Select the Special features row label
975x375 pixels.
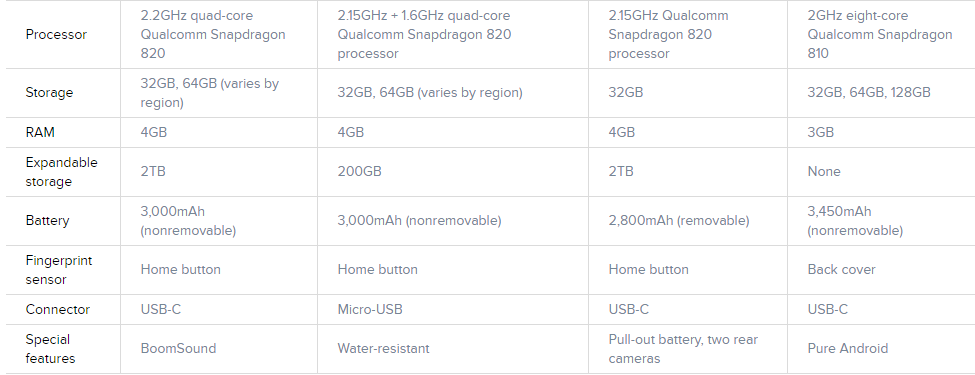coord(50,349)
